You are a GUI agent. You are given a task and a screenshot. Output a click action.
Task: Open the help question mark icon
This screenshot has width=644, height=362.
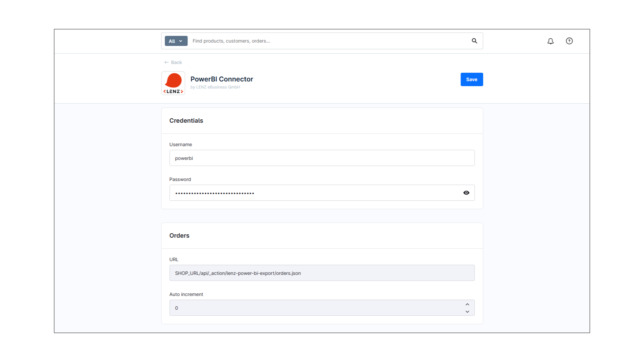[x=569, y=41]
